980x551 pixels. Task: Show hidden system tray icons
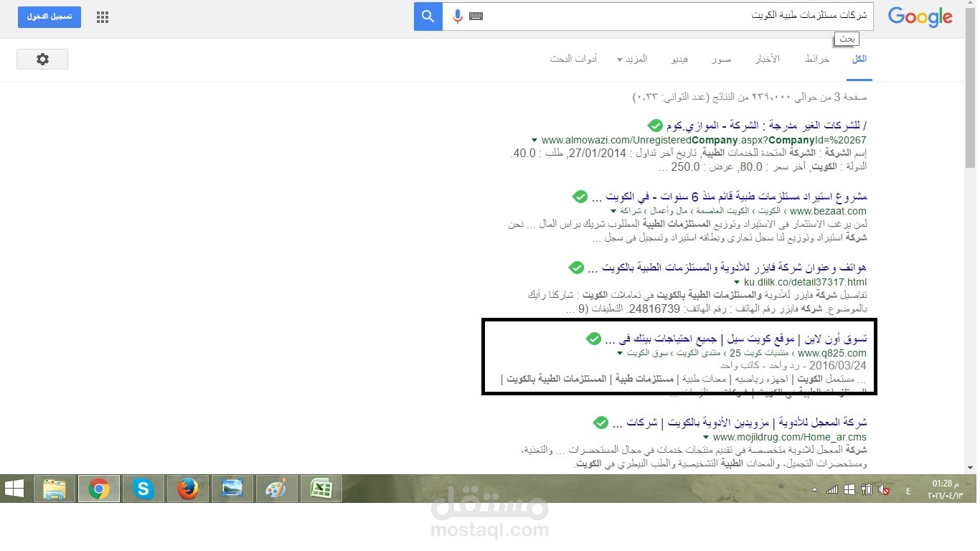click(x=814, y=490)
